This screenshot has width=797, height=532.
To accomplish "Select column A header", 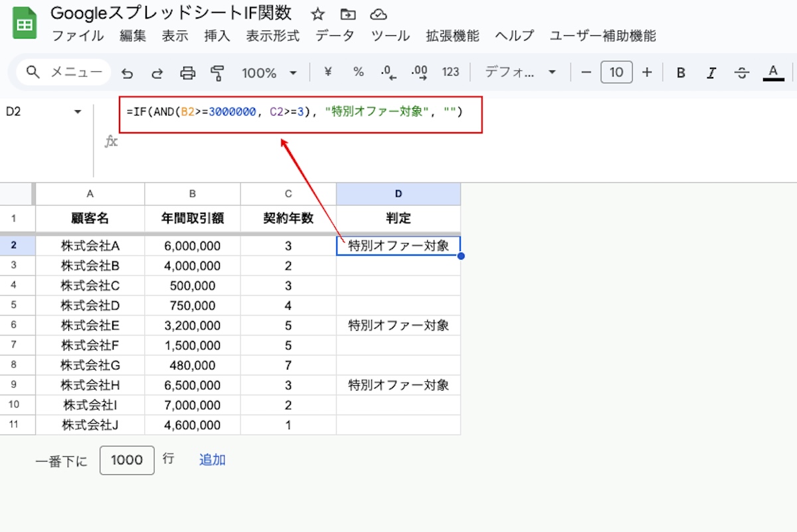I will point(90,194).
